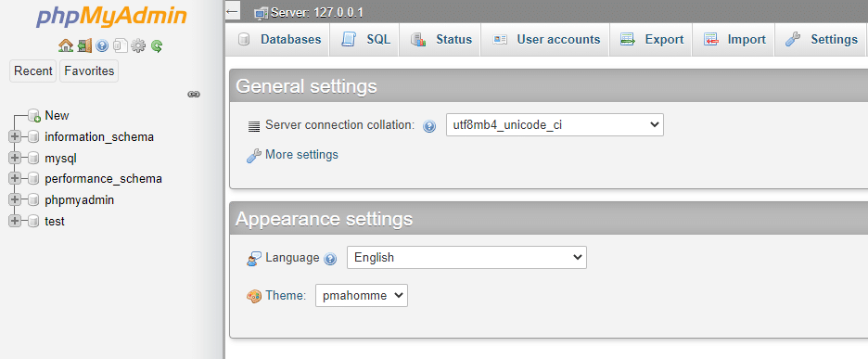The image size is (868, 359).
Task: Select the test database name
Action: click(55, 221)
